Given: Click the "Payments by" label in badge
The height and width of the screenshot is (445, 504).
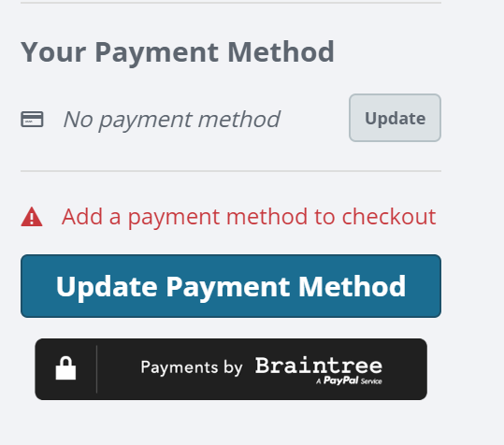Looking at the screenshot, I should [192, 367].
